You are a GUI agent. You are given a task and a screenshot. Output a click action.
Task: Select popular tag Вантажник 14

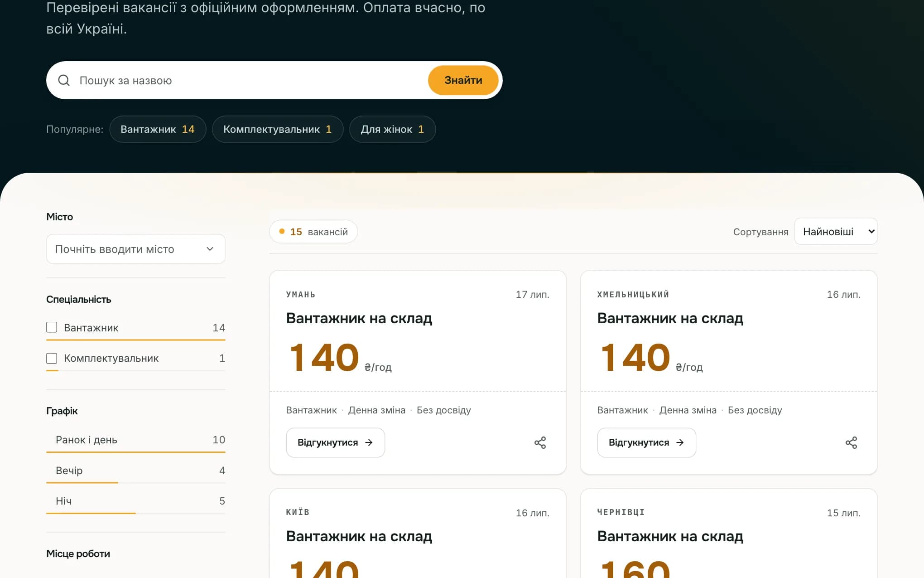158,129
